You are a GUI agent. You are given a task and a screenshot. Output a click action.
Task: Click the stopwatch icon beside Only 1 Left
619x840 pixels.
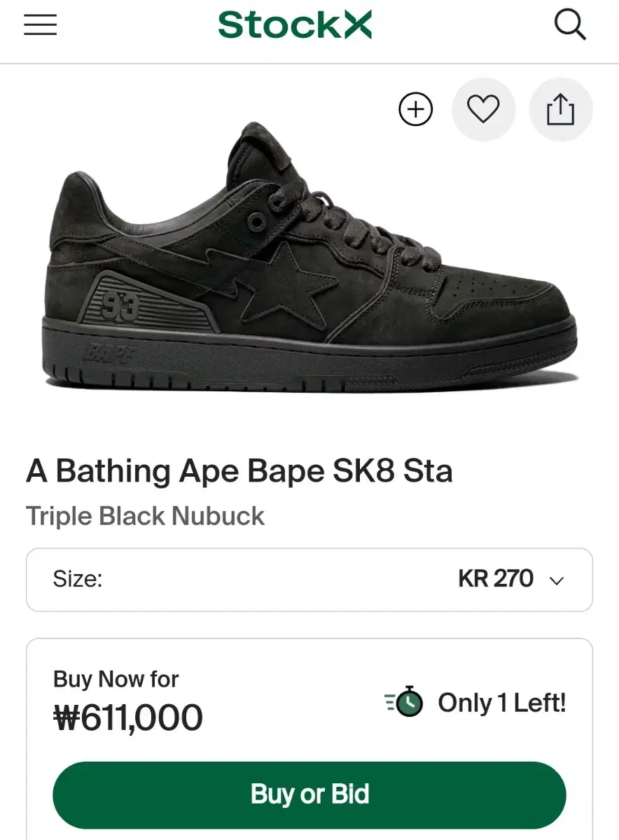click(x=405, y=702)
